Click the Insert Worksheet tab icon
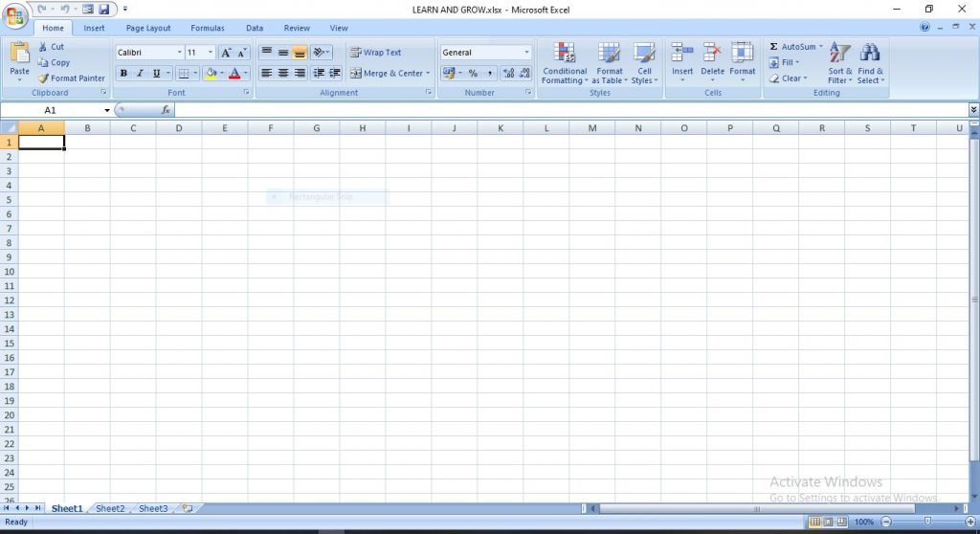Image resolution: width=980 pixels, height=534 pixels. tap(187, 509)
